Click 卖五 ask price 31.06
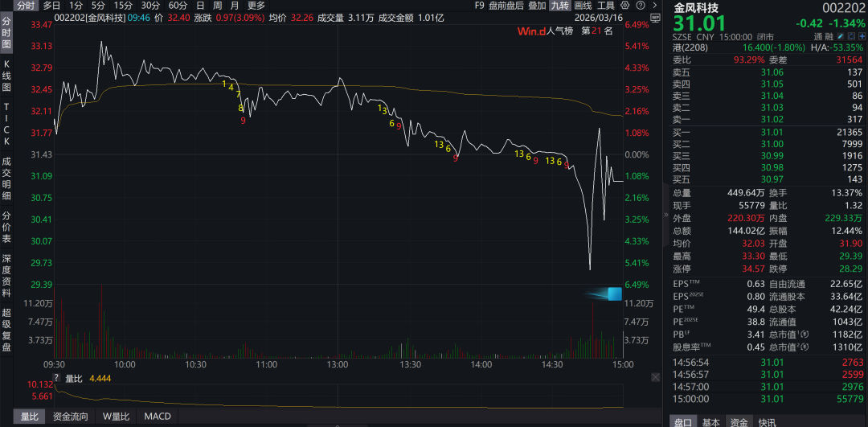The image size is (868, 427). 772,72
